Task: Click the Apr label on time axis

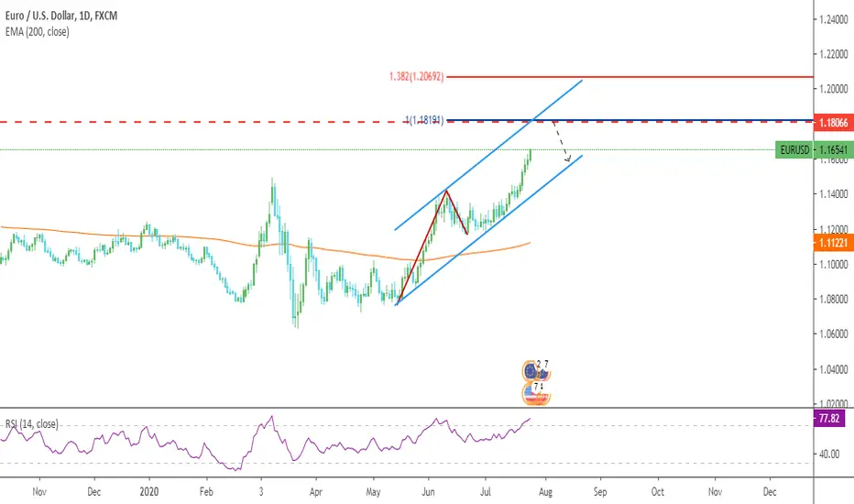Action: click(x=316, y=491)
